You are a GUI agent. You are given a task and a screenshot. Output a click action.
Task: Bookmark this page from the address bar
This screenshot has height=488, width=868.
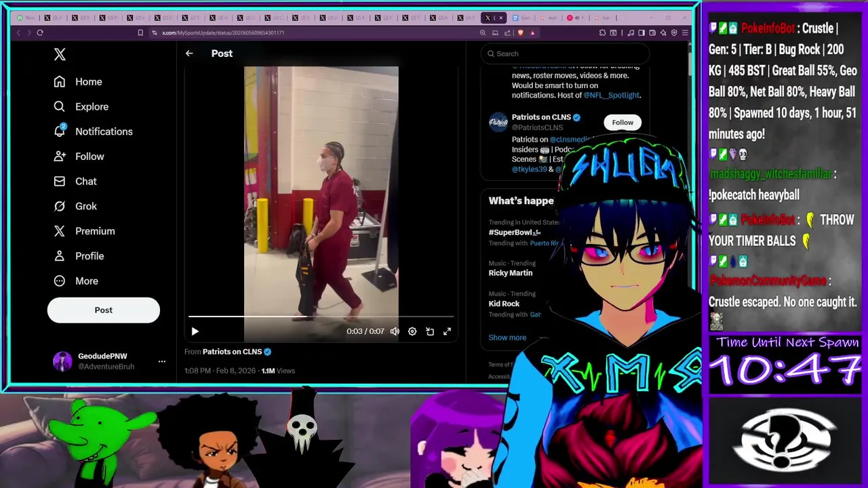(140, 33)
